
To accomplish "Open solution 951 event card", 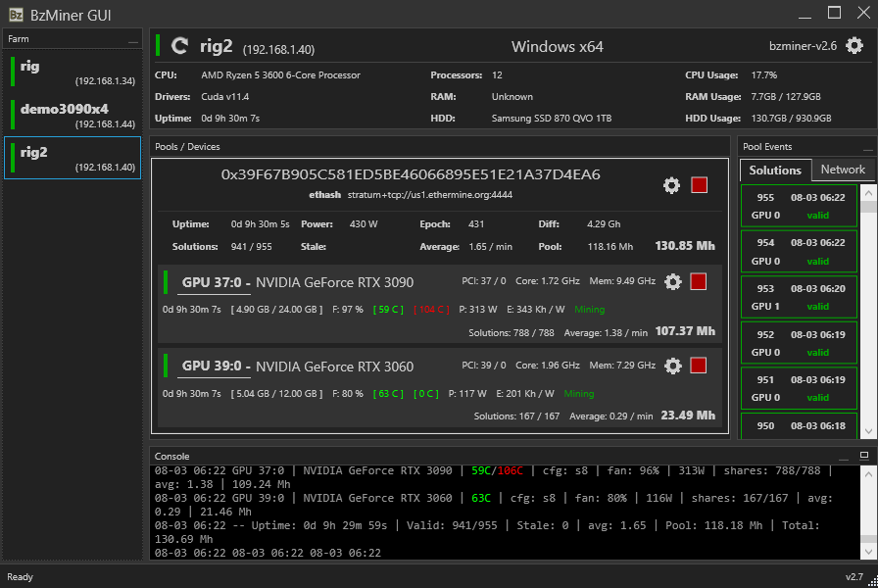I will click(x=799, y=388).
